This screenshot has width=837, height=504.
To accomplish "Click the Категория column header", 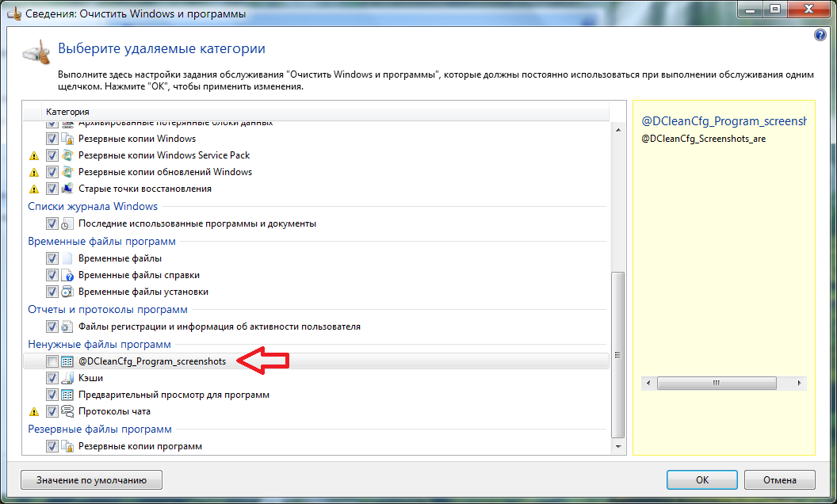I will [67, 112].
